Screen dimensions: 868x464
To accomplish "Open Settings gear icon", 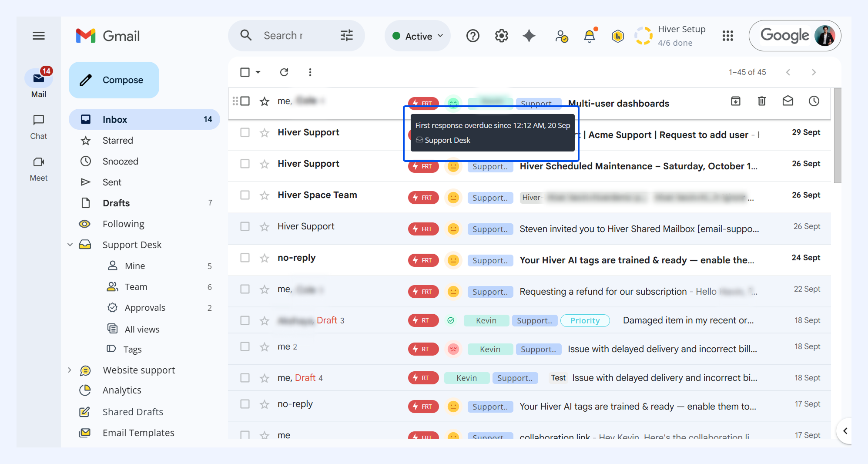I will 502,36.
